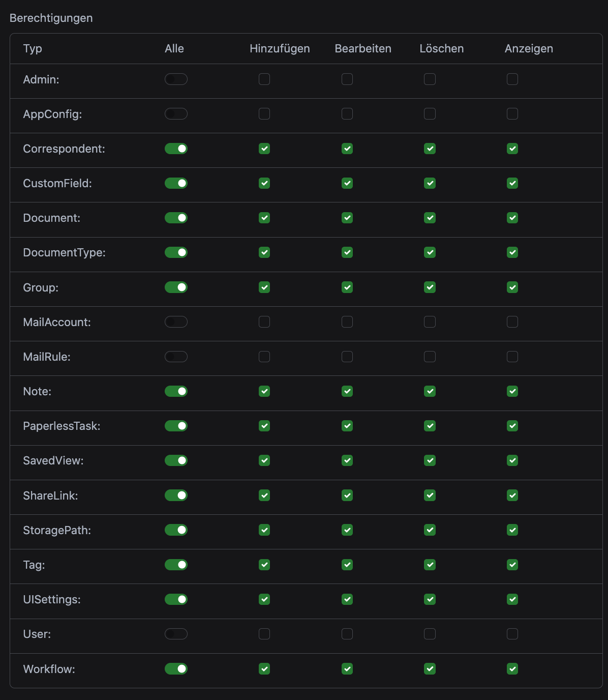Uncheck Anzeigen for ShareLink

(x=512, y=495)
